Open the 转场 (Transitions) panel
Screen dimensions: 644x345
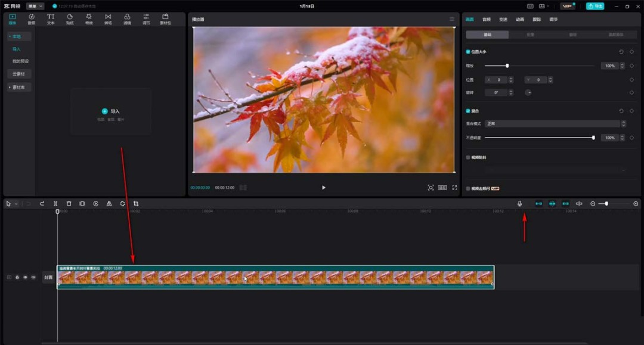108,19
